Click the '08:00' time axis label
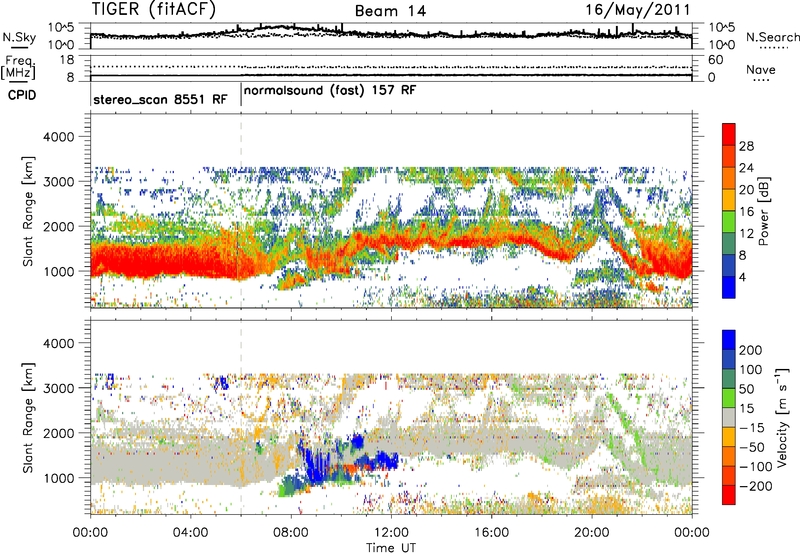The width and height of the screenshot is (800, 554). point(291,533)
